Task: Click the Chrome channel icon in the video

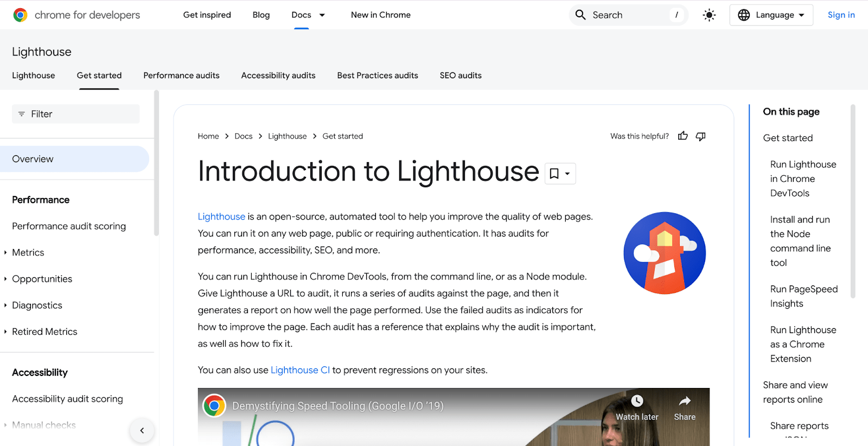Action: (214, 405)
